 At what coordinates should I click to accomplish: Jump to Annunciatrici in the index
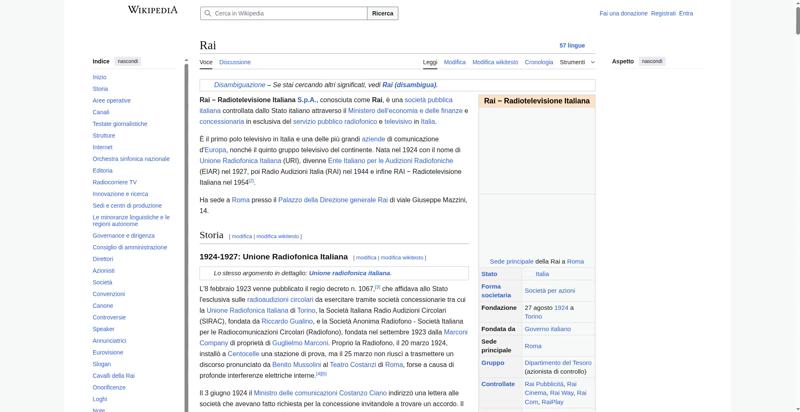[x=109, y=341]
